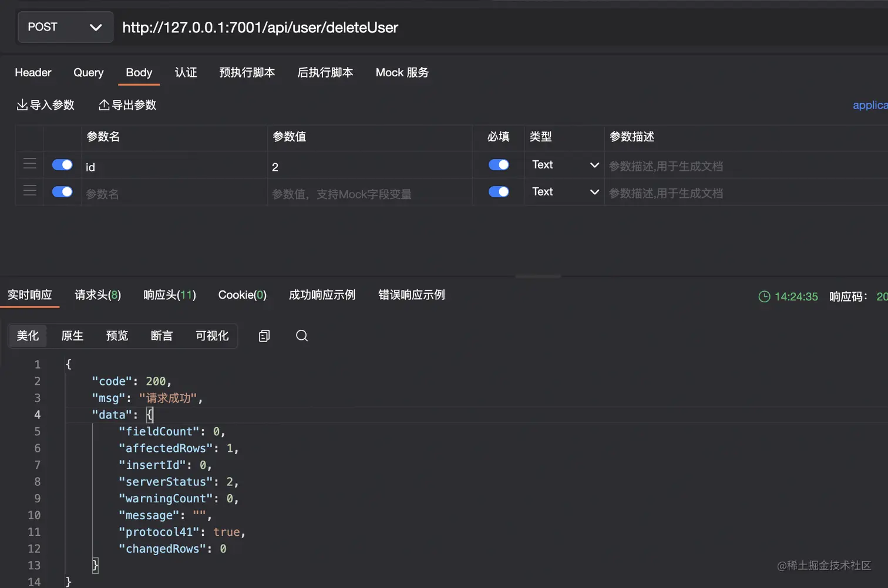Image resolution: width=888 pixels, height=588 pixels.
Task: Click the "changedRows": 0 line
Action: click(x=173, y=549)
